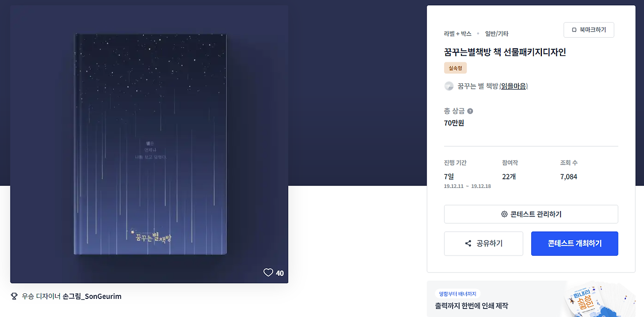Click the bookmark square icon

(574, 30)
